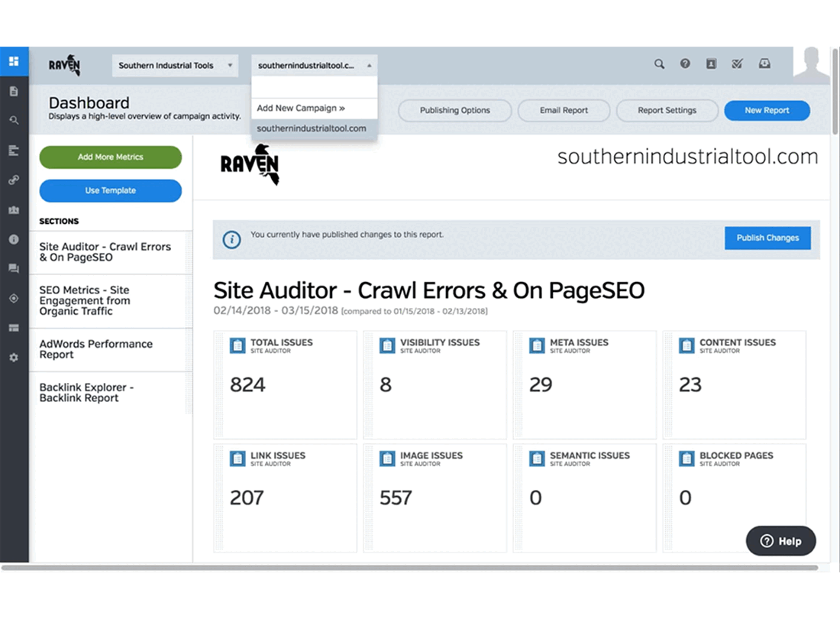Screen dimensions: 840x619
Task: Click the horizontal scrollbar at bottom
Action: (409, 568)
